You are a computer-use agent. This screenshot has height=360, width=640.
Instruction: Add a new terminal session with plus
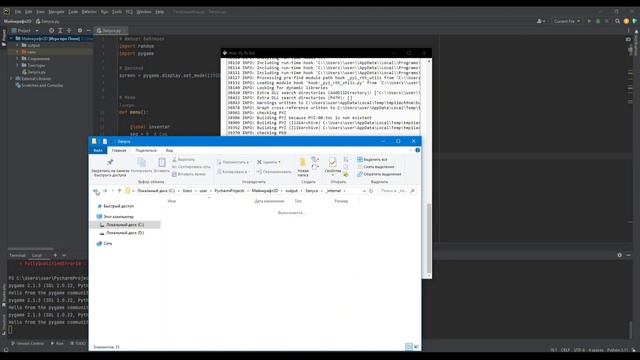click(x=55, y=256)
